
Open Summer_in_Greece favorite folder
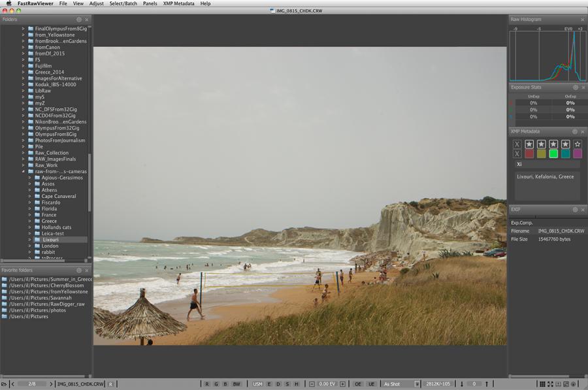click(50, 279)
